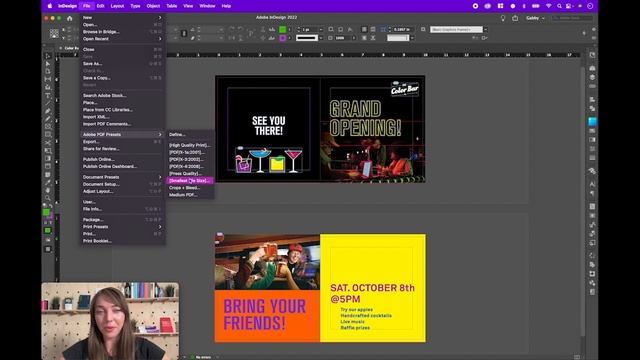The width and height of the screenshot is (640, 360).
Task: Select the Page tool
Action: [x=48, y=71]
